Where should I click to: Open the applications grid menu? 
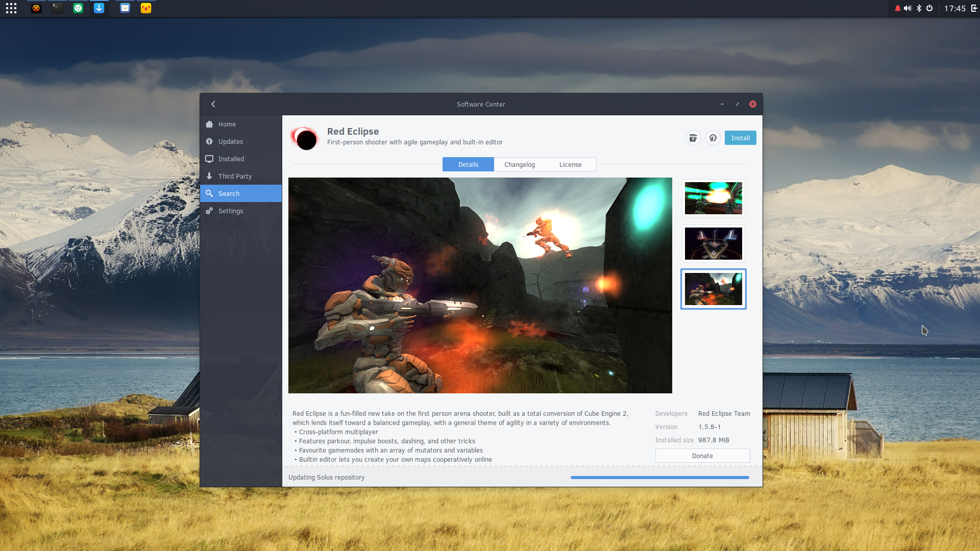pos(11,8)
